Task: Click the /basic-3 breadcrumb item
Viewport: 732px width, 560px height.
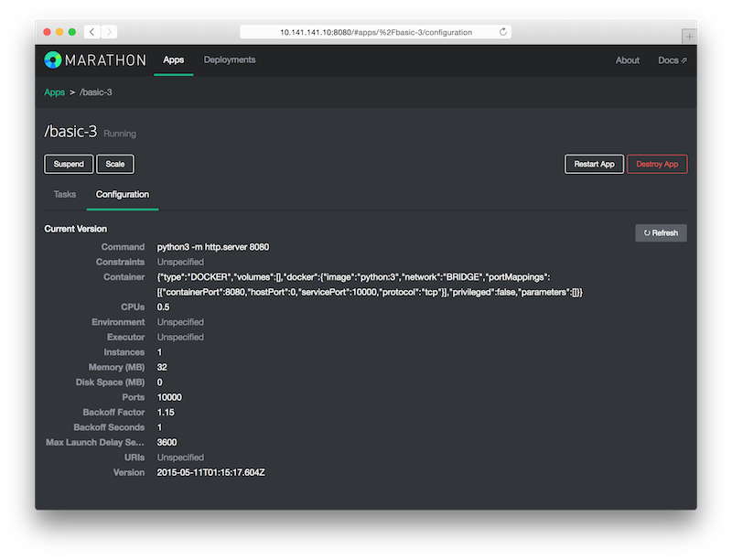Action: (96, 92)
